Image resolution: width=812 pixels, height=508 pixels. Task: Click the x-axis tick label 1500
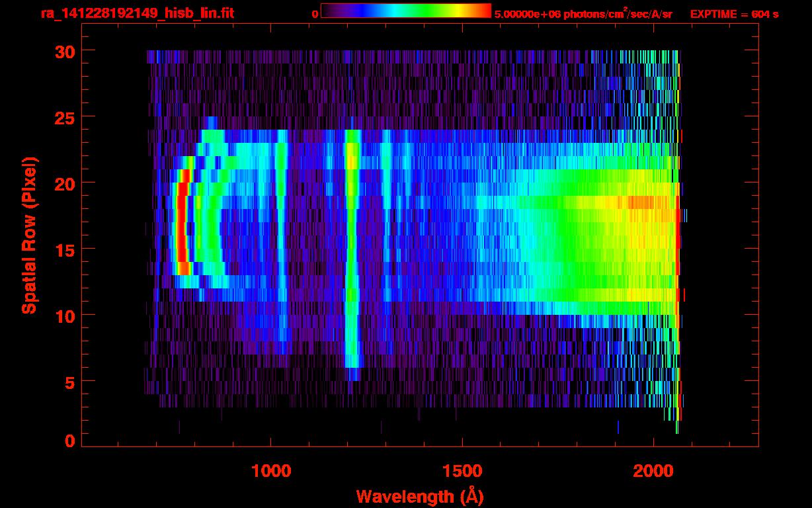pyautogui.click(x=462, y=471)
